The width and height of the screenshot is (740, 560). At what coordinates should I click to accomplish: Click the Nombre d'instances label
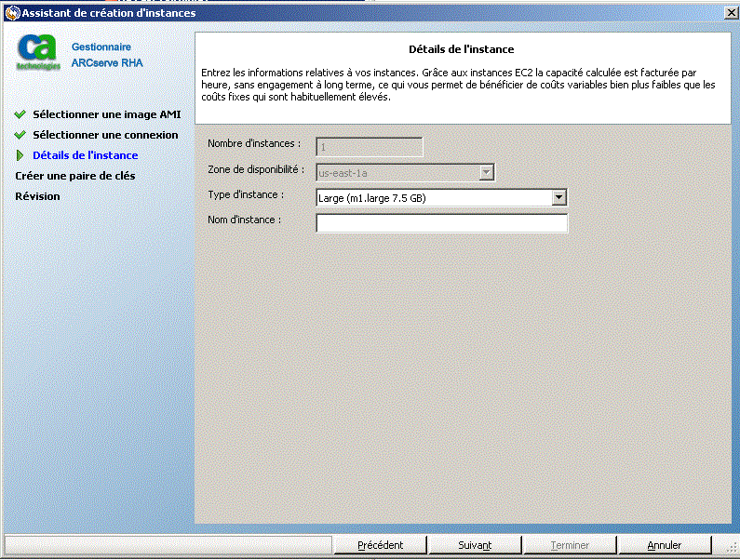(x=254, y=143)
